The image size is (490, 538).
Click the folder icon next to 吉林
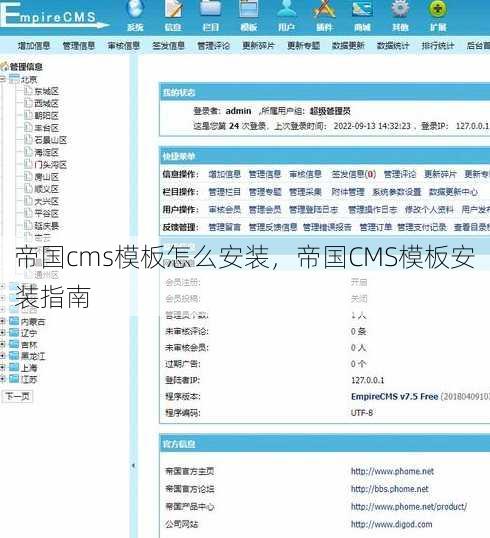click(14, 344)
